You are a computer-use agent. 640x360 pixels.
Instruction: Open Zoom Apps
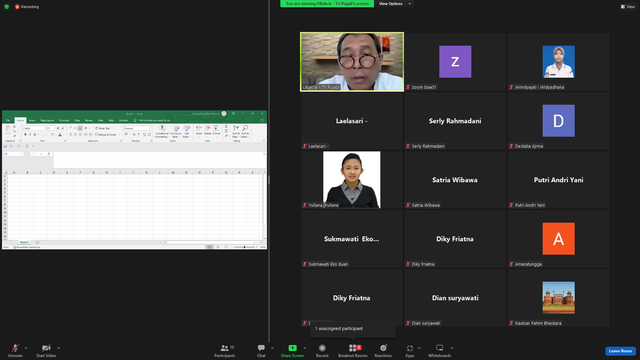pos(409,350)
